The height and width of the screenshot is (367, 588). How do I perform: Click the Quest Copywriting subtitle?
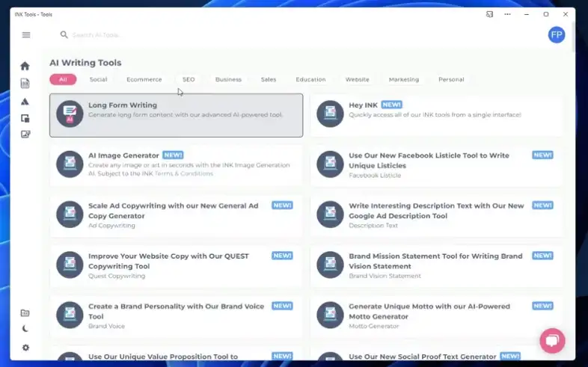(x=117, y=276)
